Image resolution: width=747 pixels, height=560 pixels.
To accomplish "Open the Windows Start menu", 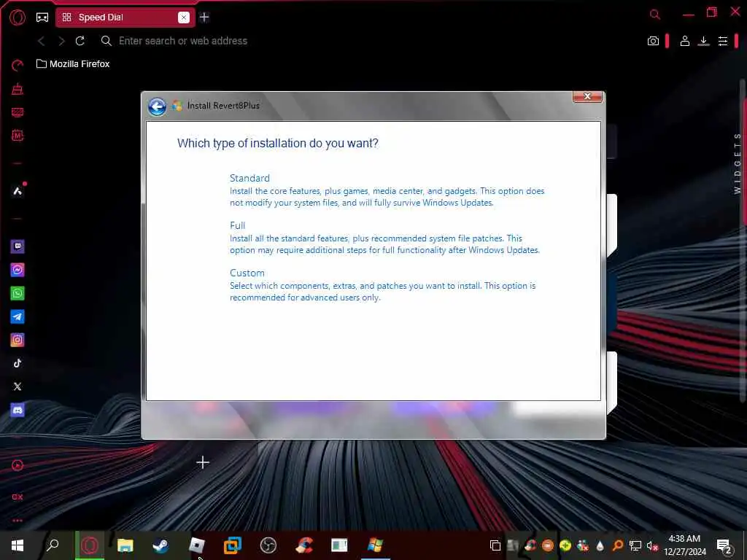I will pyautogui.click(x=18, y=545).
